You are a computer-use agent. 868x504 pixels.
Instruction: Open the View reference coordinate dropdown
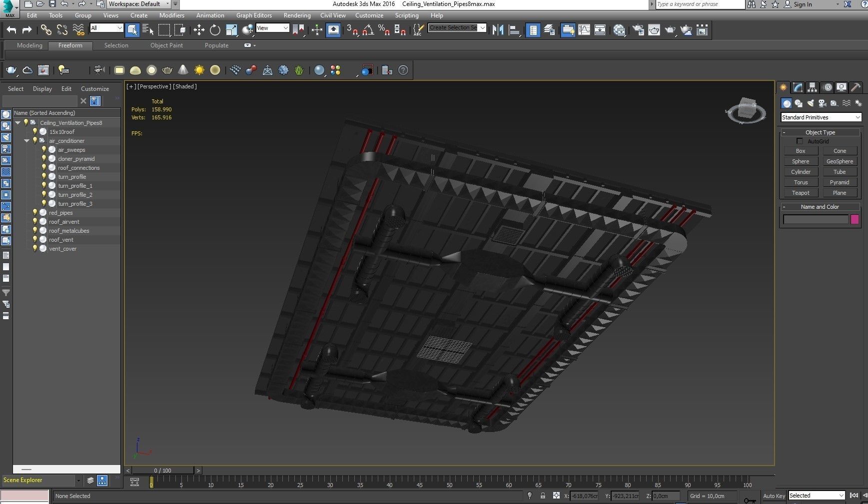272,28
